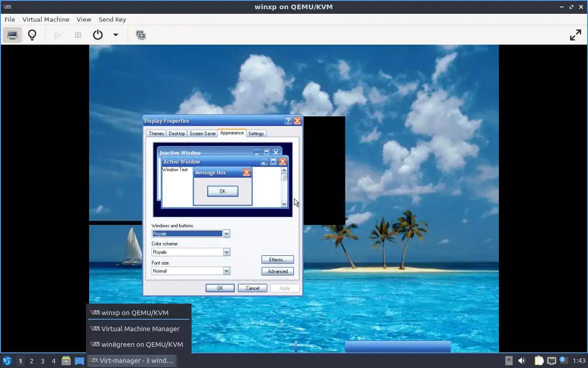Click the Advanced button
The image size is (588, 368).
coord(277,271)
